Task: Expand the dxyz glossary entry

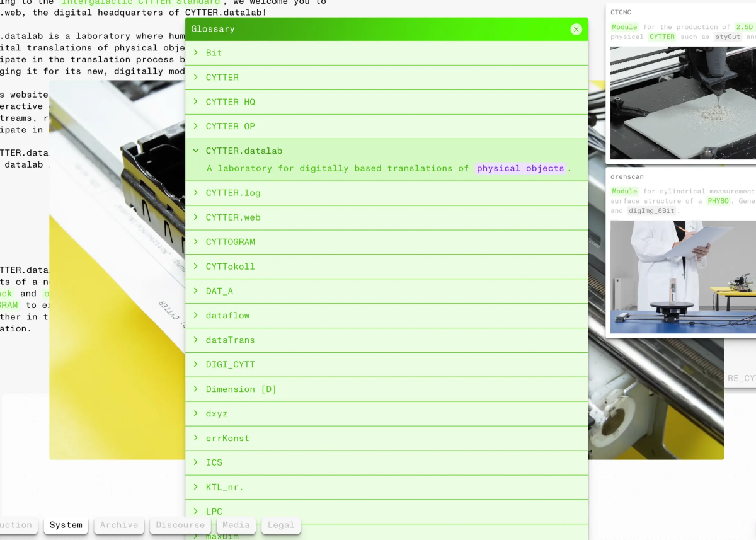Action: tap(387, 414)
